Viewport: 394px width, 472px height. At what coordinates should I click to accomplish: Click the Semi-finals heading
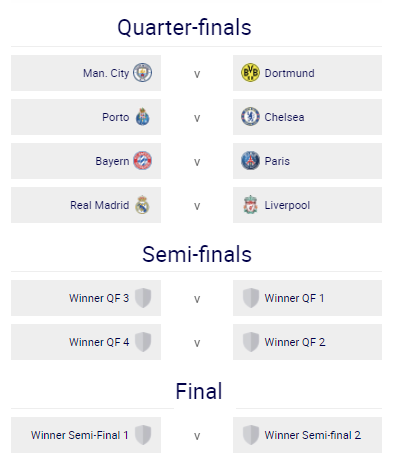(x=197, y=254)
